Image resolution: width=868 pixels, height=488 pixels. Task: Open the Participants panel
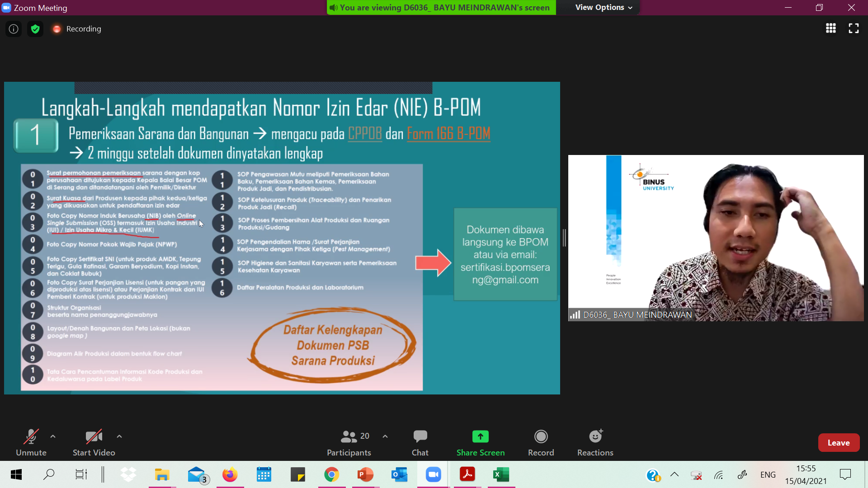(349, 443)
